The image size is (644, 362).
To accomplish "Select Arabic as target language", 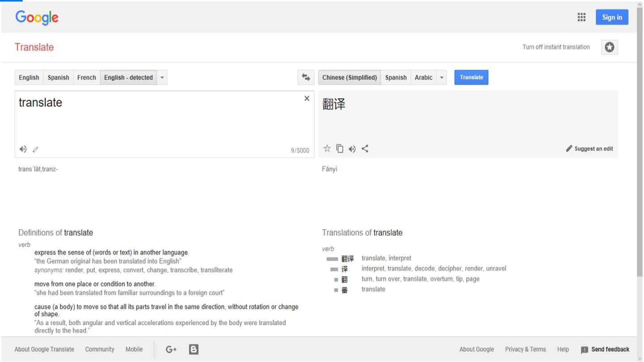I will point(424,77).
